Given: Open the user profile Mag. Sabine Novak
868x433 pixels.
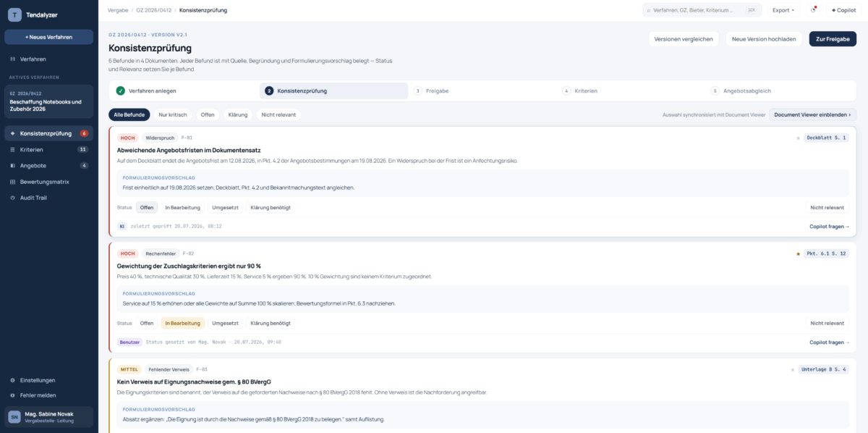Looking at the screenshot, I should 48,416.
